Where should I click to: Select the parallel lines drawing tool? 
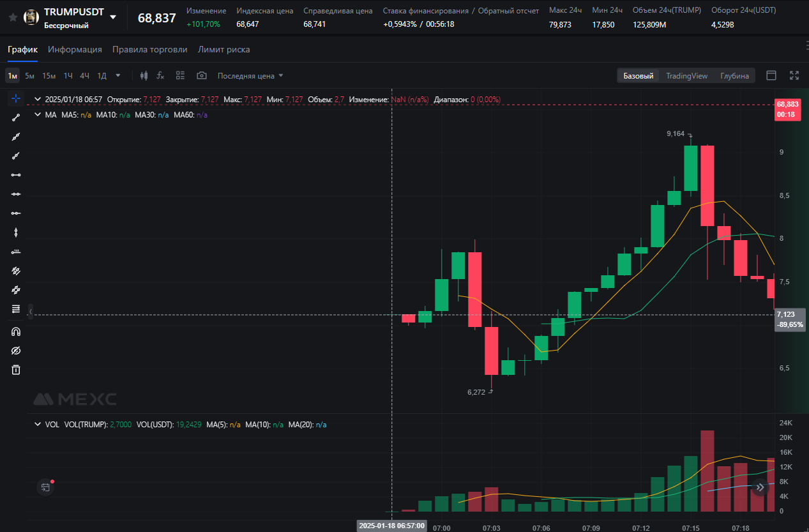point(16,290)
